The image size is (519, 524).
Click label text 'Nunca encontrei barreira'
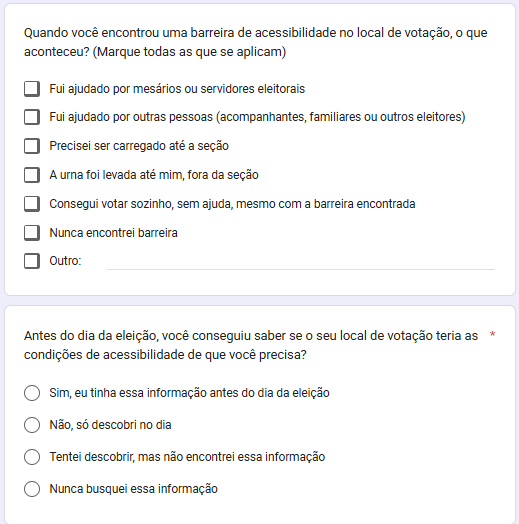114,233
